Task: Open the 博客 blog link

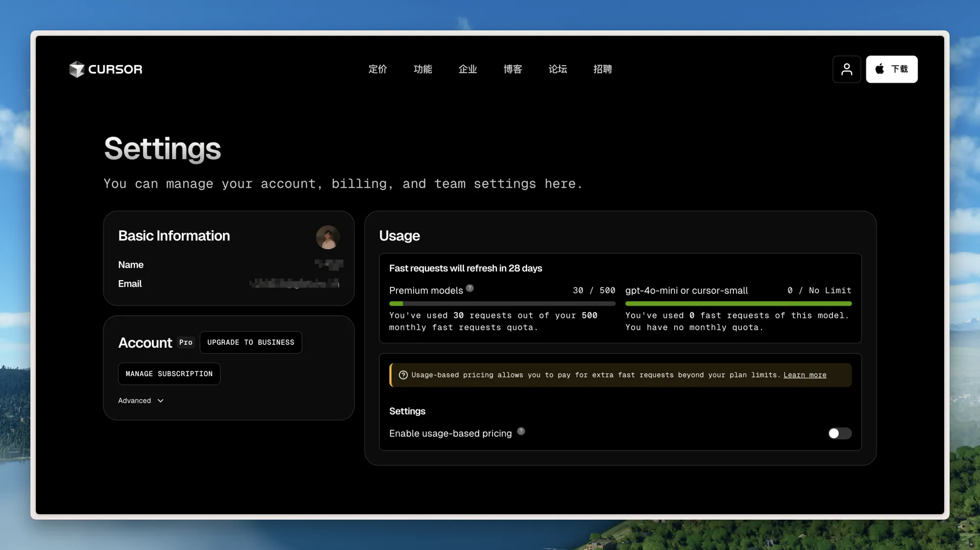Action: tap(513, 69)
